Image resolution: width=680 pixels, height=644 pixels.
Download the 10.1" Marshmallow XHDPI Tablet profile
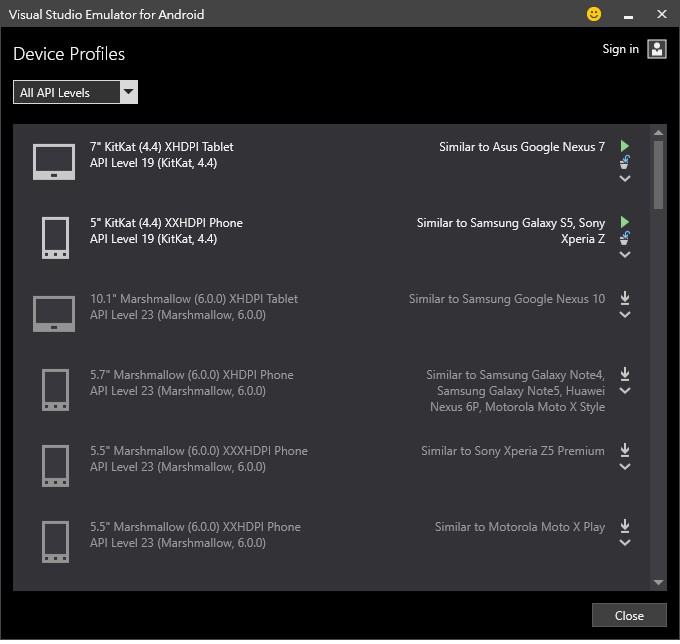coord(624,298)
